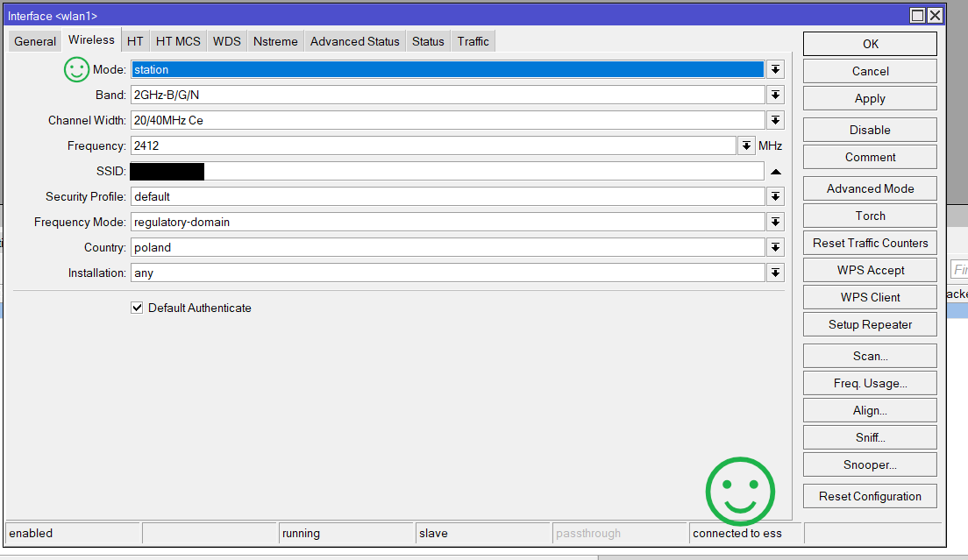Click into the SSID input field

pyautogui.click(x=447, y=172)
